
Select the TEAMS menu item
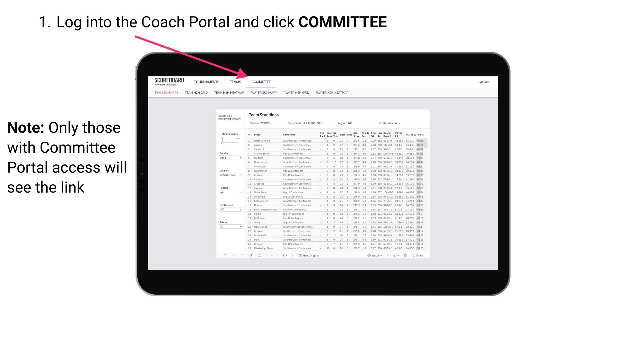click(x=236, y=82)
